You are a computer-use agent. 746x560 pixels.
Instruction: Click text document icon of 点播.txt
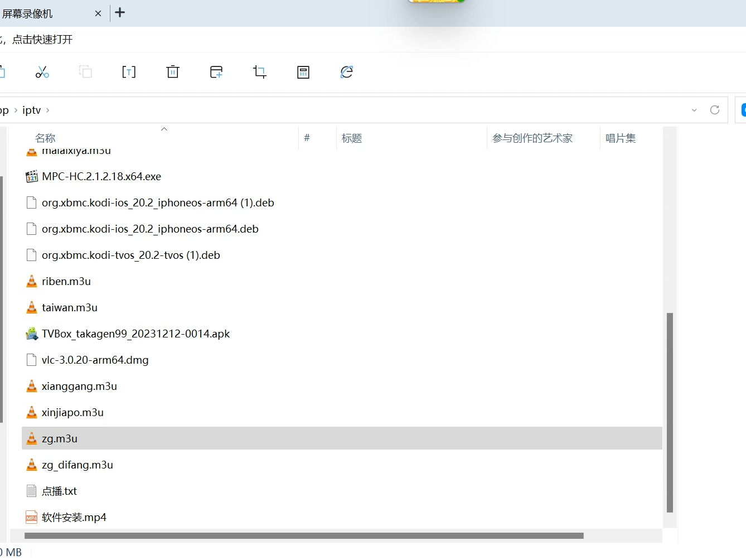32,491
